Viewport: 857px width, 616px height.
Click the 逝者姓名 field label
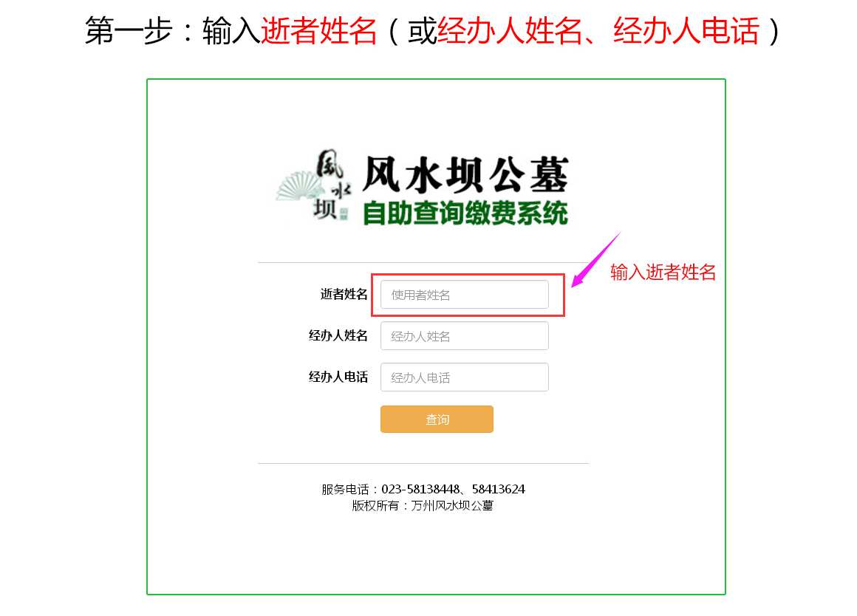pyautogui.click(x=344, y=295)
